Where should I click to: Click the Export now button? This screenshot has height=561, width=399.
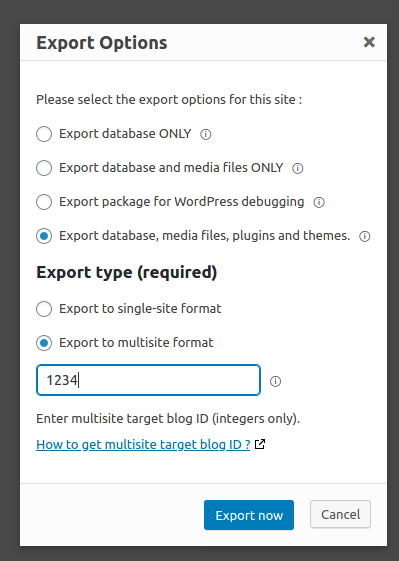[x=249, y=515]
